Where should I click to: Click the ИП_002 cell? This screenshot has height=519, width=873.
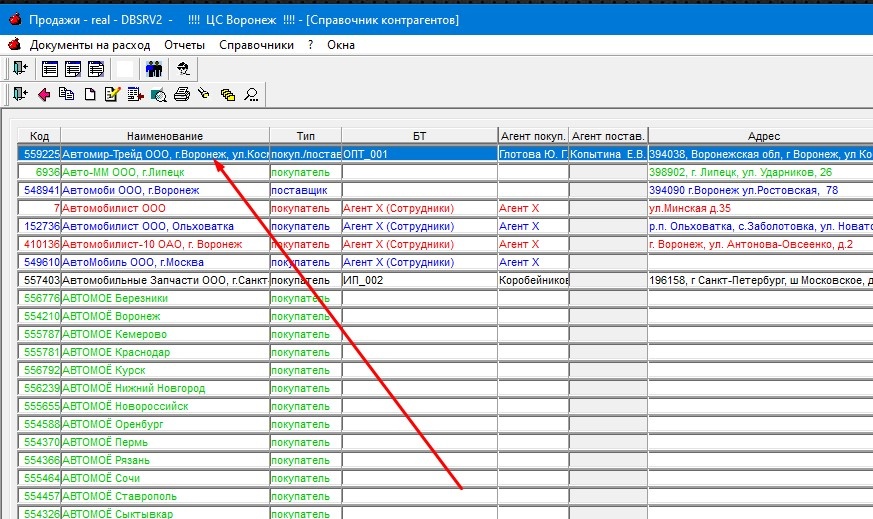pos(420,280)
